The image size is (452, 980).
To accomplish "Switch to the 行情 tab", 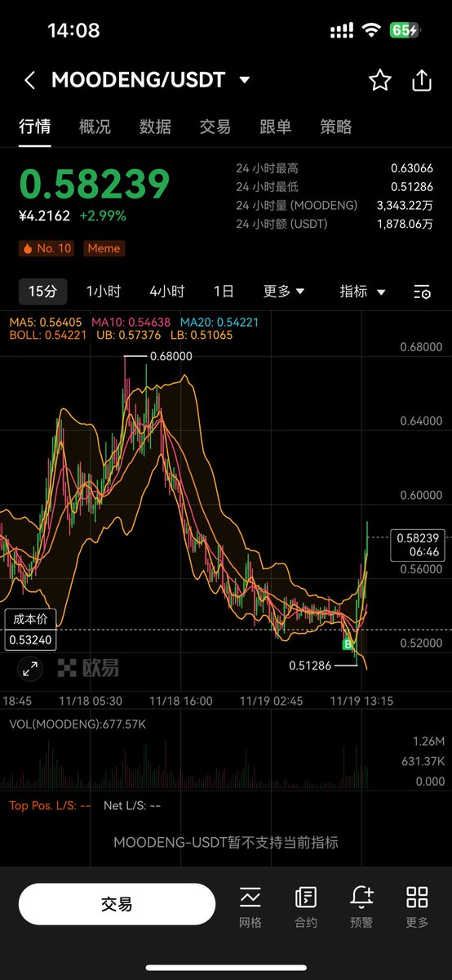I will 35,127.
